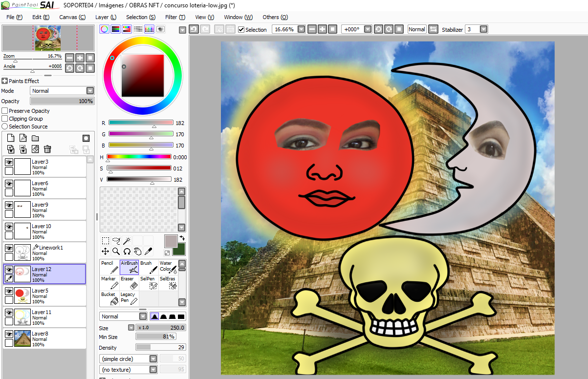Click the Normal view mode button
Image resolution: width=588 pixels, height=379 pixels.
(416, 29)
